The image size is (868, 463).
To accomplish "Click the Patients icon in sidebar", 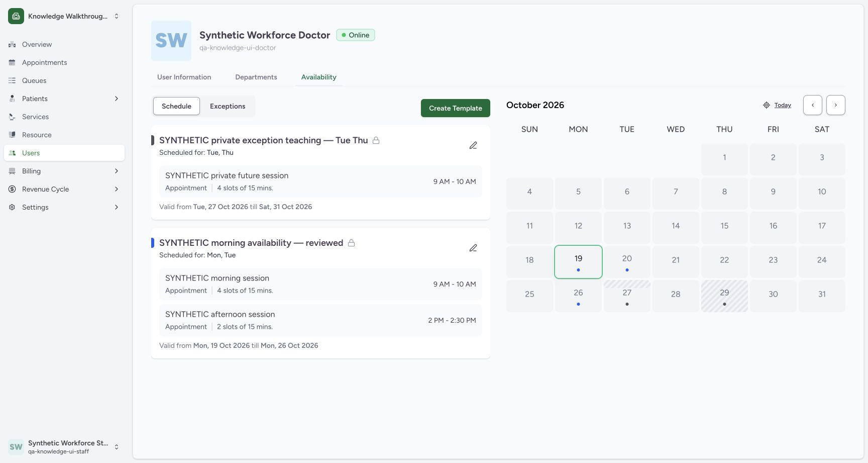I will pyautogui.click(x=12, y=99).
